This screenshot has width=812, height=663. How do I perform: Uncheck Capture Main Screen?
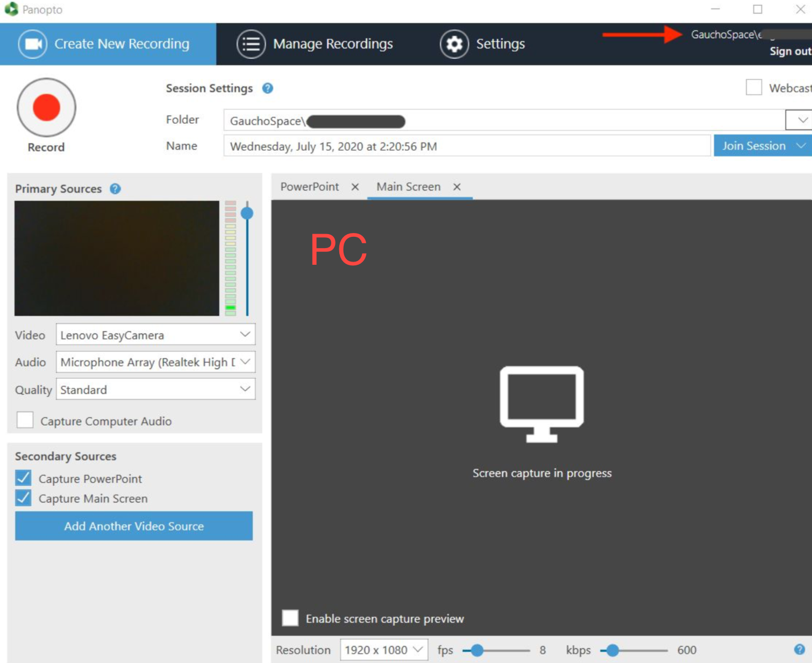(x=23, y=498)
